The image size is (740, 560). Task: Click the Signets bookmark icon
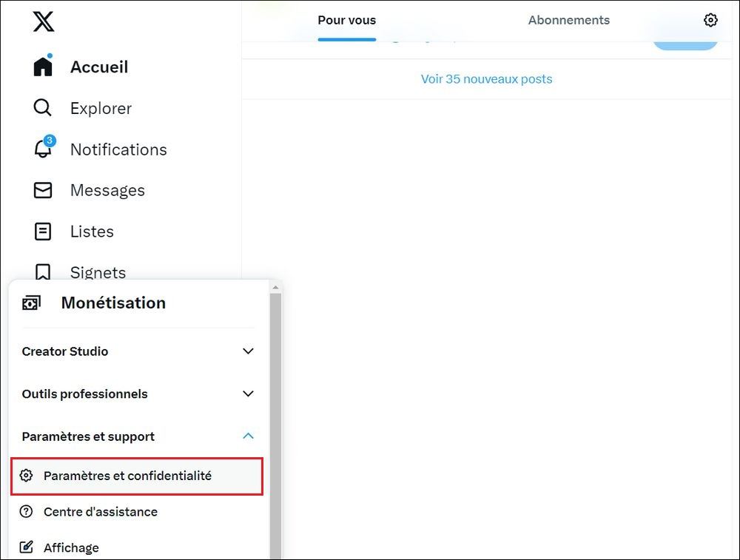tap(42, 272)
